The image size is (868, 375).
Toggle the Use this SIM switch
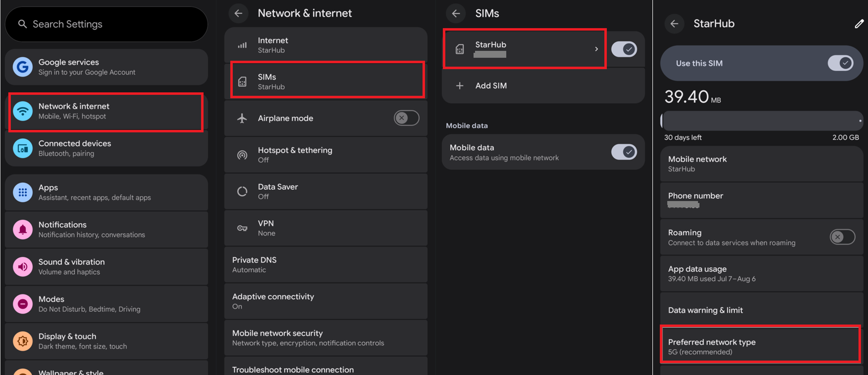[840, 63]
